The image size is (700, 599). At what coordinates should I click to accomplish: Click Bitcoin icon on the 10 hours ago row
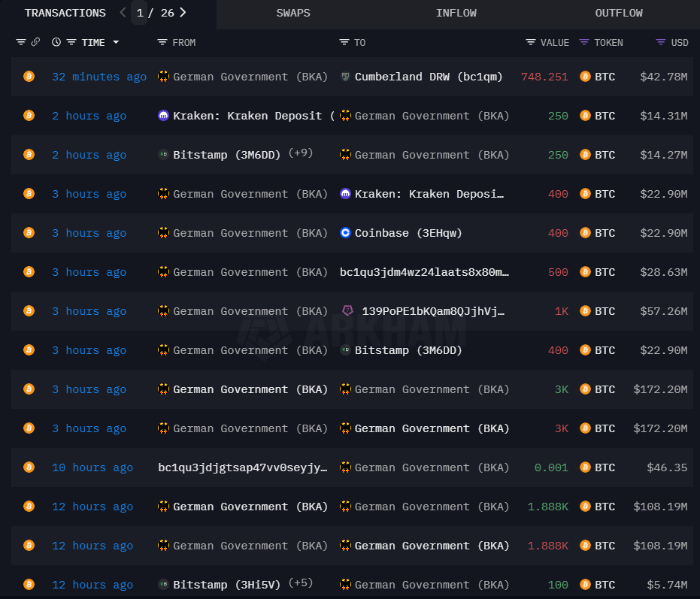coord(29,467)
